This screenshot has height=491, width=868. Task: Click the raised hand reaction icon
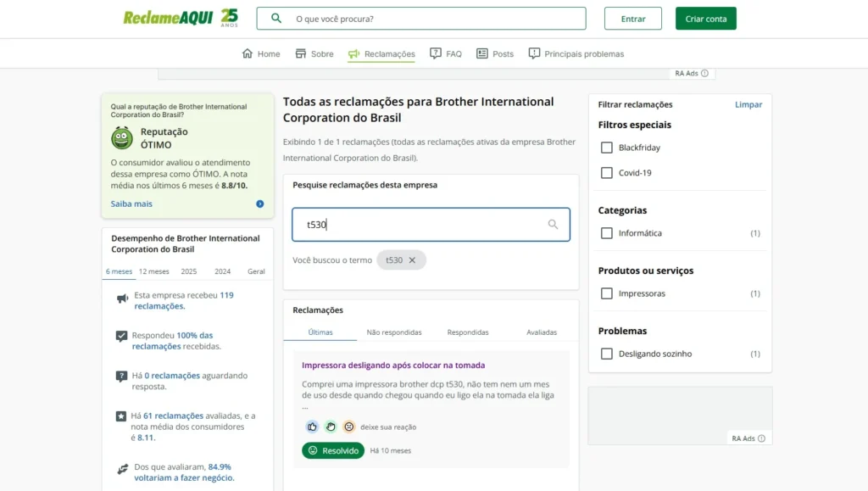coord(331,427)
